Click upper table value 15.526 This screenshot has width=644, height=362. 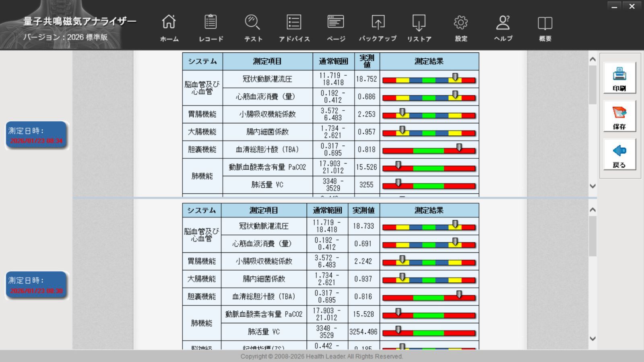point(366,167)
